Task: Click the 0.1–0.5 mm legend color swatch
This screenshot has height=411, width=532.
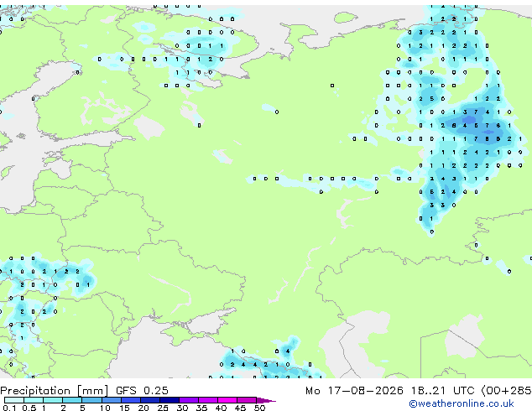Action: (14, 400)
